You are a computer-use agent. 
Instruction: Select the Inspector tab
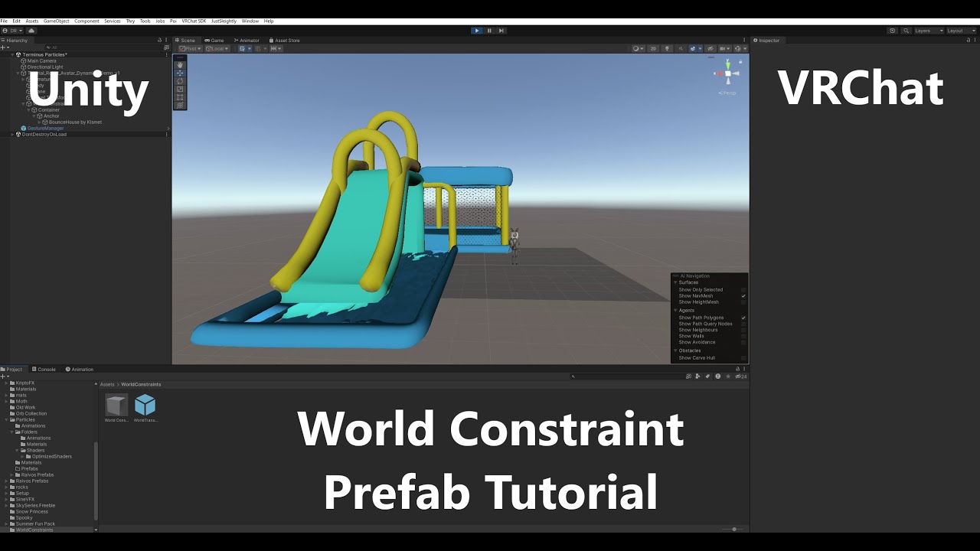click(x=766, y=40)
